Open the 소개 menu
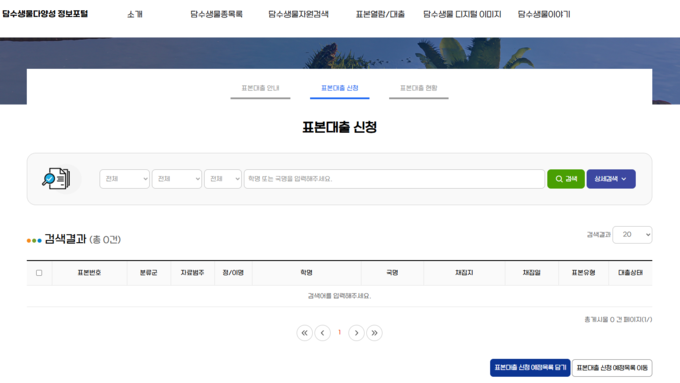The width and height of the screenshot is (680, 383). [x=135, y=14]
